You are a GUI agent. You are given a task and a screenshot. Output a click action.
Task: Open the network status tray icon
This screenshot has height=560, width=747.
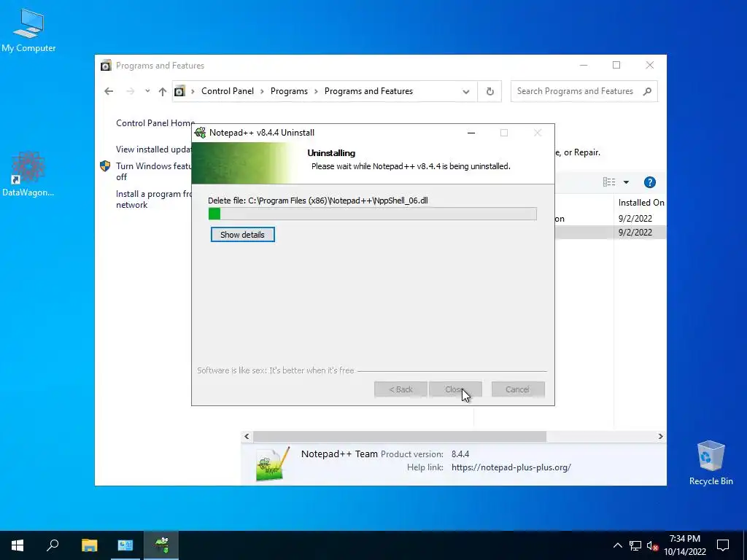(635, 545)
